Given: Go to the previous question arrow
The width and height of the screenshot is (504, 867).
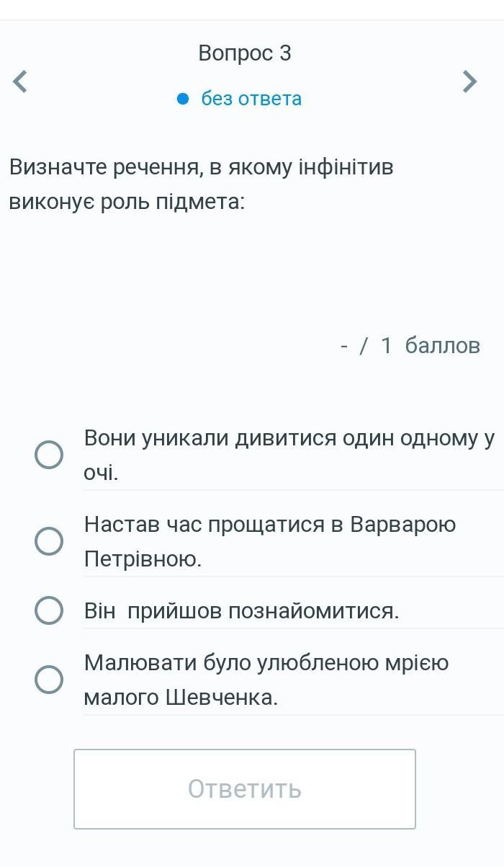Looking at the screenshot, I should pos(21,81).
